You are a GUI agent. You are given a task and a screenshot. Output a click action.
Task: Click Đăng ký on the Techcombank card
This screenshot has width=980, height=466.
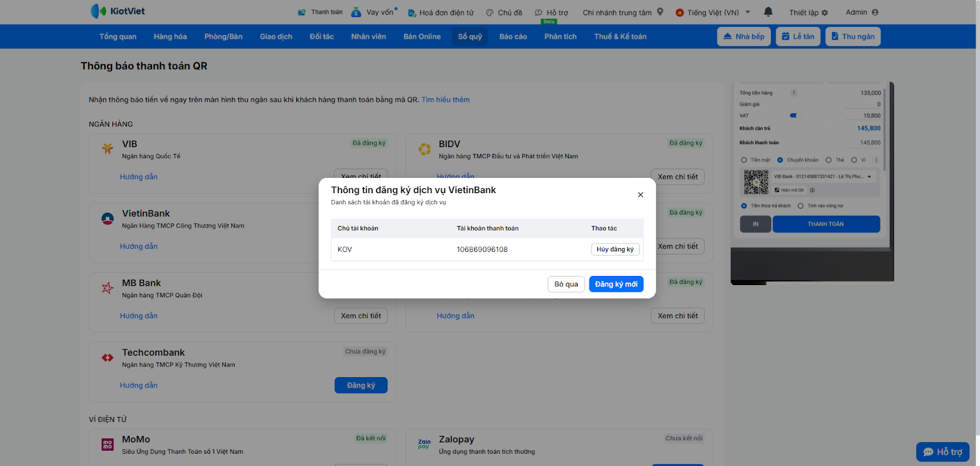point(361,386)
